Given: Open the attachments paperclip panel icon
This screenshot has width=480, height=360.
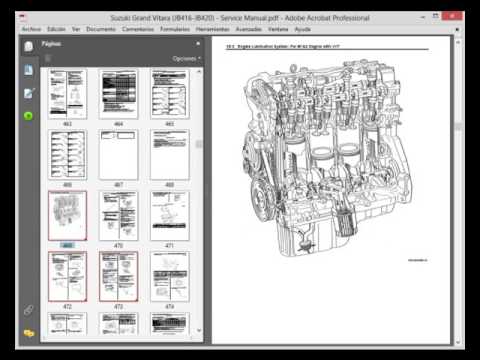Looking at the screenshot, I should [28, 310].
